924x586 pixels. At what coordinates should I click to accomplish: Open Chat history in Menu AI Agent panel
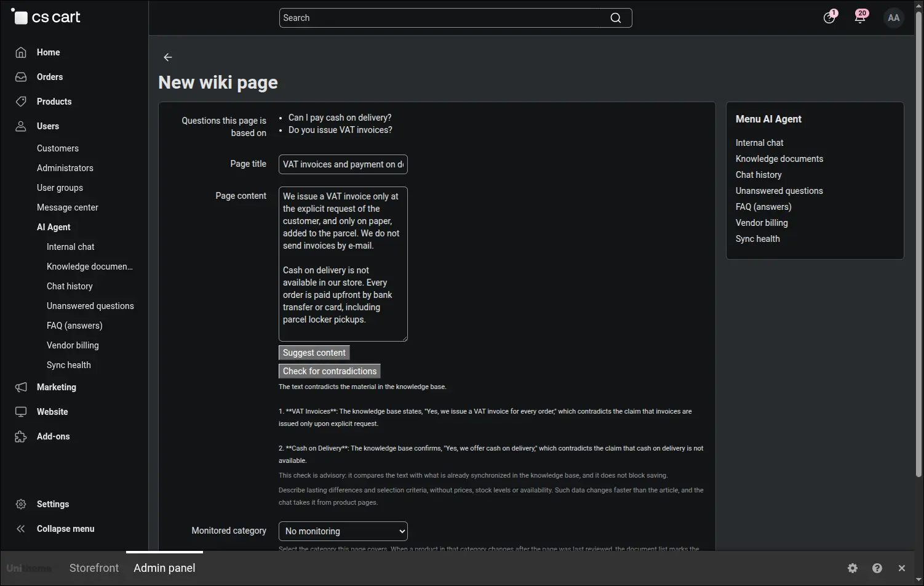[759, 175]
